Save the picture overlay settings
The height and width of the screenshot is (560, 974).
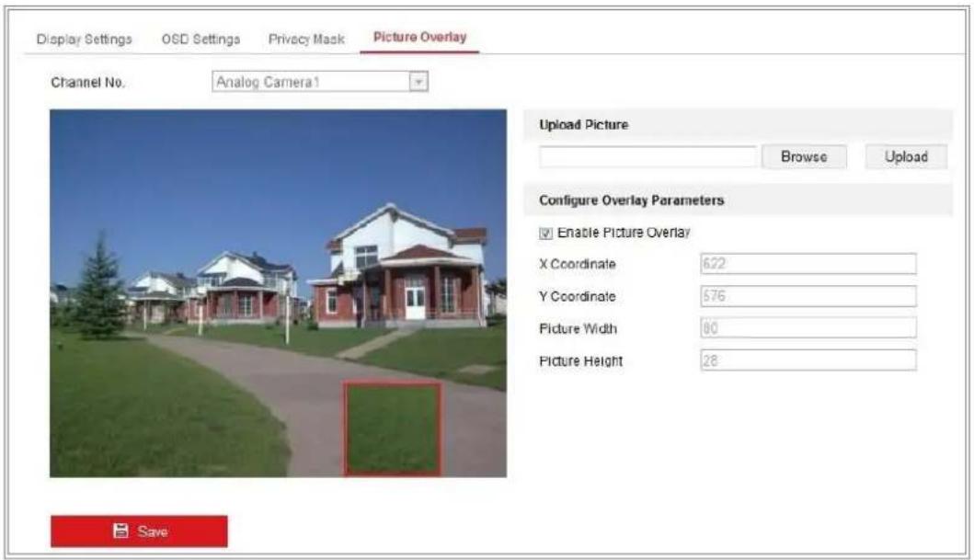(139, 531)
